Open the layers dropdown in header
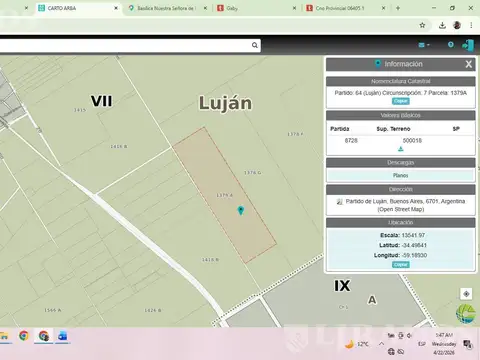Viewport: 480px width, 360px height. [x=424, y=45]
